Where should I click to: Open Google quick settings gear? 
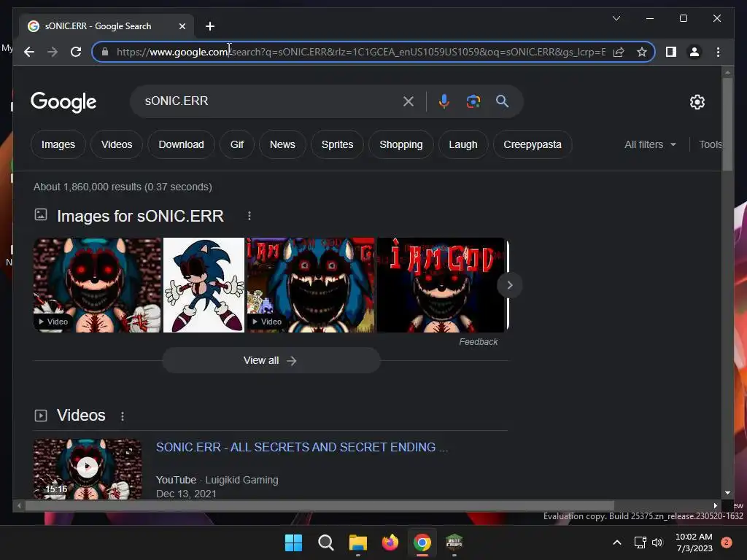697,102
